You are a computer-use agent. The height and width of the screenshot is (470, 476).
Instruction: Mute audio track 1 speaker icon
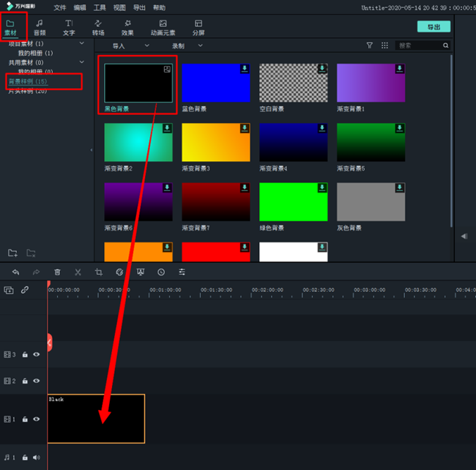tap(36, 458)
